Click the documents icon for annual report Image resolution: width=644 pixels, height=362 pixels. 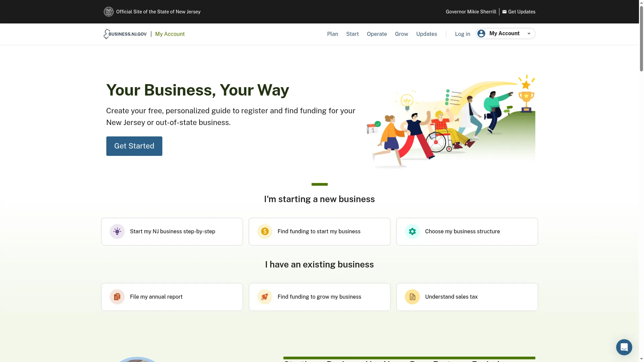click(x=117, y=297)
